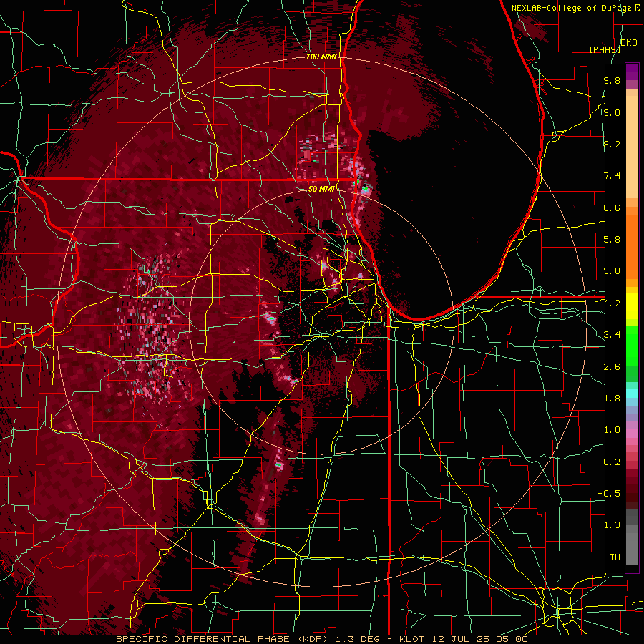This screenshot has width=644, height=644.
Task: Click the 9.0 scale value
Action: pyautogui.click(x=612, y=112)
